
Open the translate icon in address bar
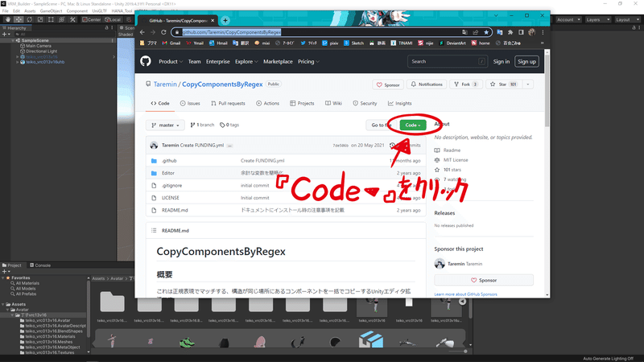pos(464,32)
